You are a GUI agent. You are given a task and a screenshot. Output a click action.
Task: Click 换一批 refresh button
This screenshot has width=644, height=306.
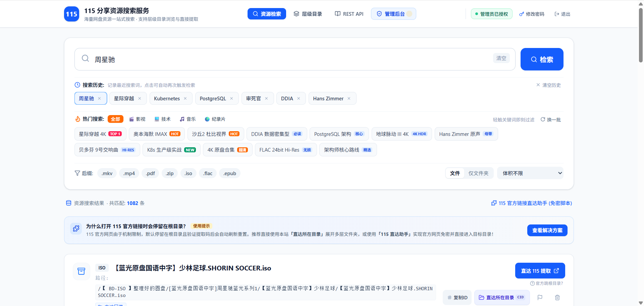tap(550, 119)
